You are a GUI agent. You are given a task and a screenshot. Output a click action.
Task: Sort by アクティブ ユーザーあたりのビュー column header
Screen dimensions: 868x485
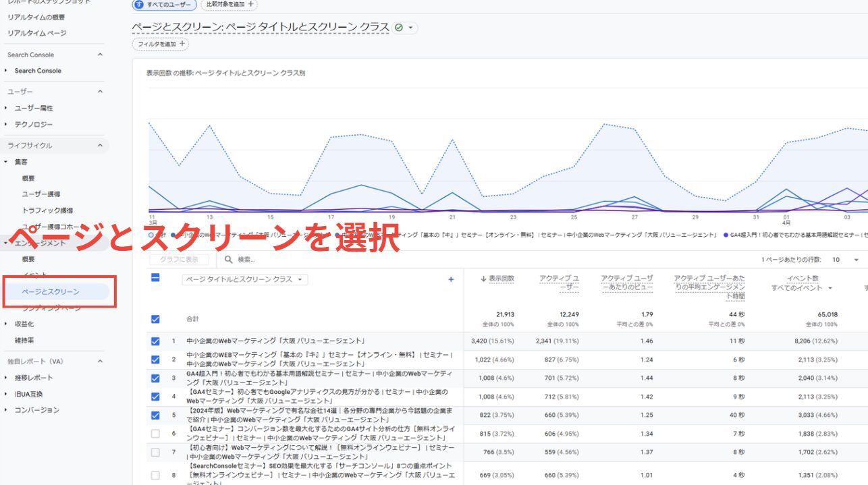[627, 283]
